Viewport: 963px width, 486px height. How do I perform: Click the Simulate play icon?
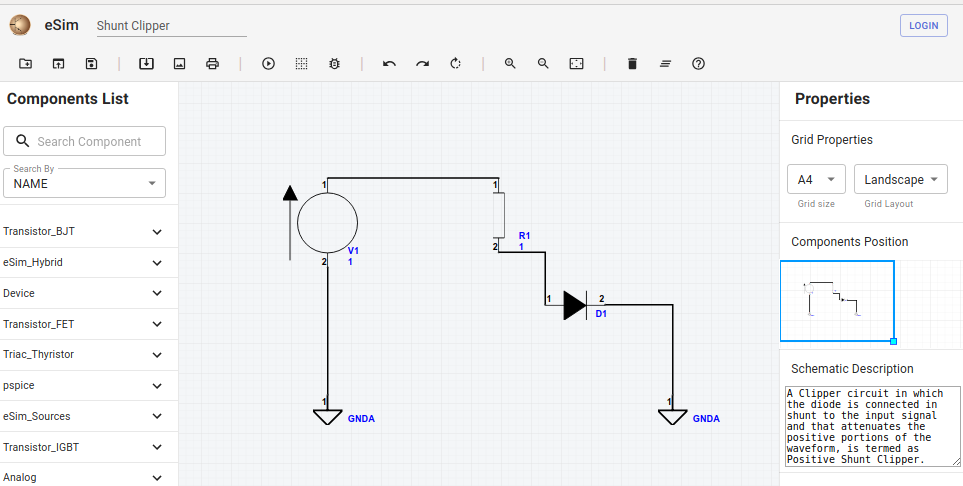(268, 63)
